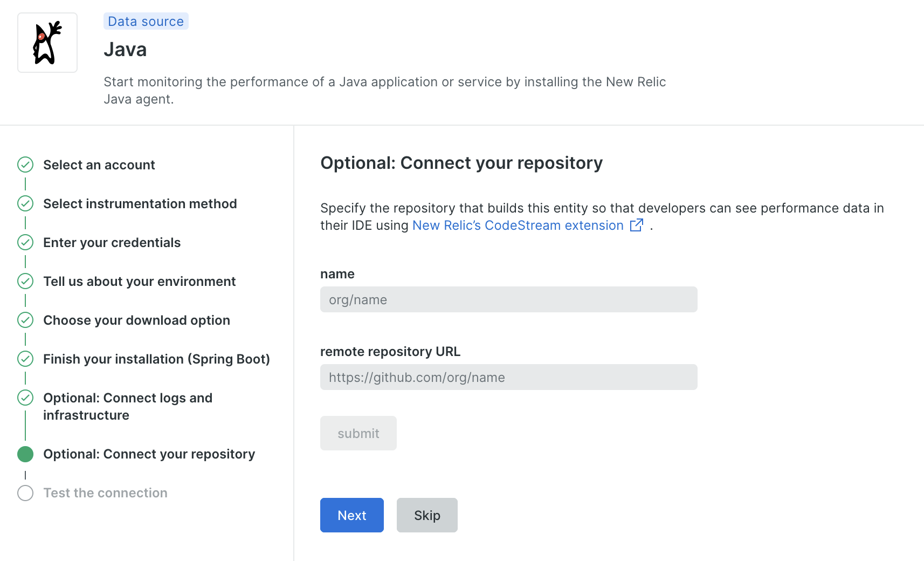The width and height of the screenshot is (924, 561).
Task: Open the New Relic's CodeStream extension link
Action: [518, 225]
